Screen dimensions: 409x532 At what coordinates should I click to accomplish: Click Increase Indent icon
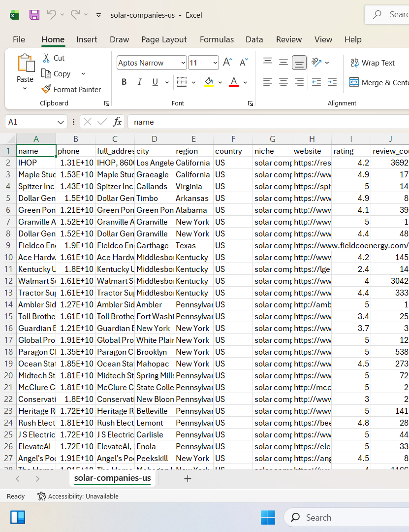[x=332, y=82]
